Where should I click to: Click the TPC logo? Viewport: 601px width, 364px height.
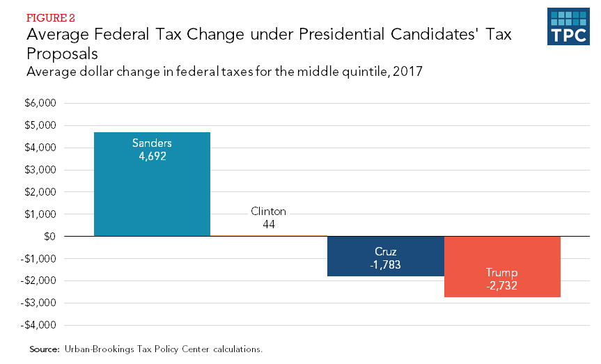568,28
